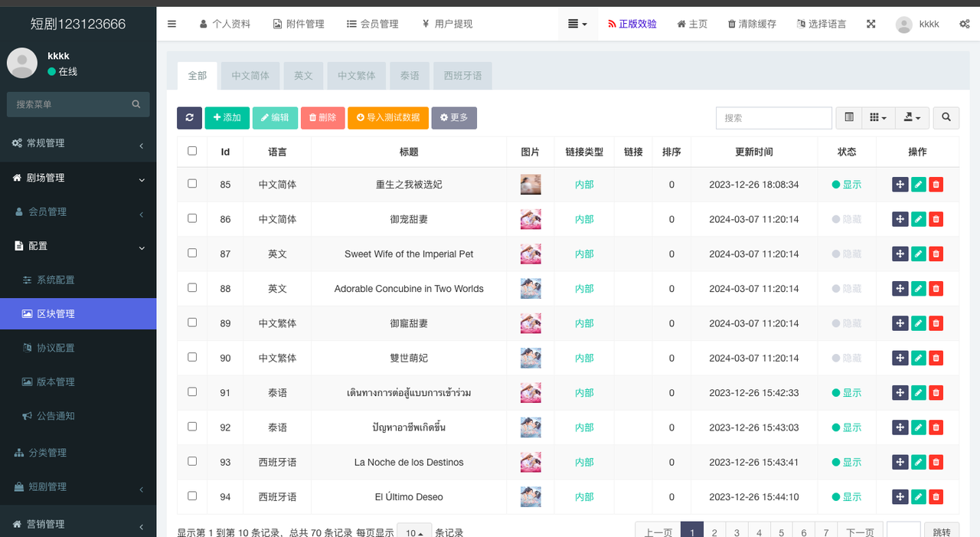The height and width of the screenshot is (537, 980).
Task: Expand 常规管理 in the sidebar
Action: [78, 143]
